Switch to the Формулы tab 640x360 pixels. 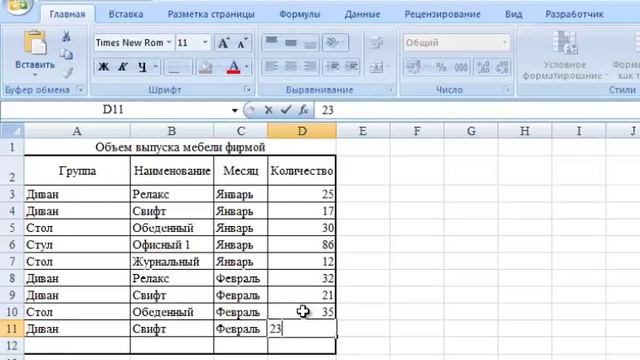coord(300,14)
